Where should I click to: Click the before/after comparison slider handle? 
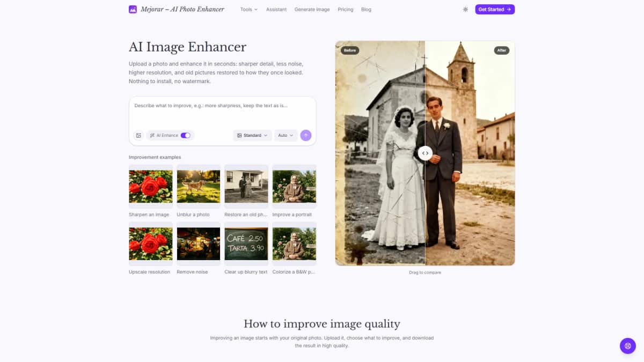425,153
